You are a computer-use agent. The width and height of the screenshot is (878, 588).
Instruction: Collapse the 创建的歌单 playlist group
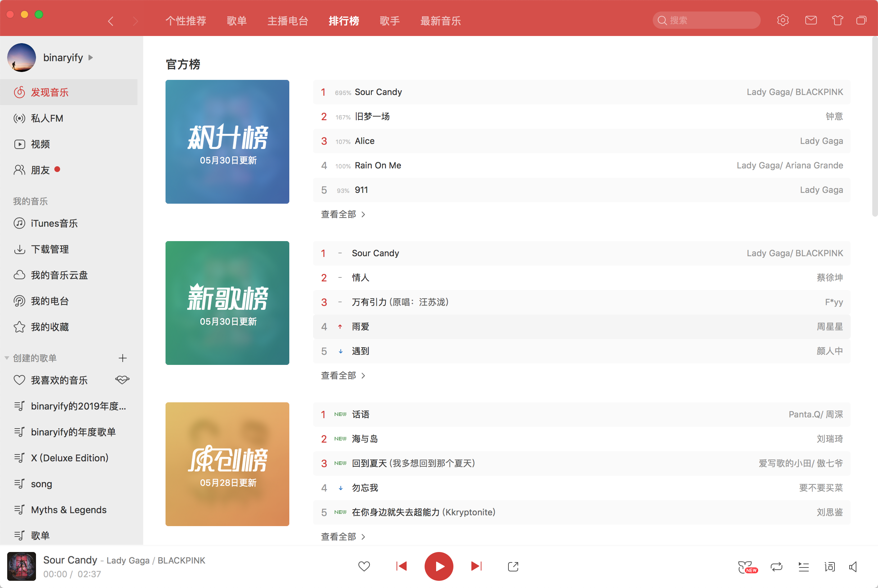(x=6, y=358)
